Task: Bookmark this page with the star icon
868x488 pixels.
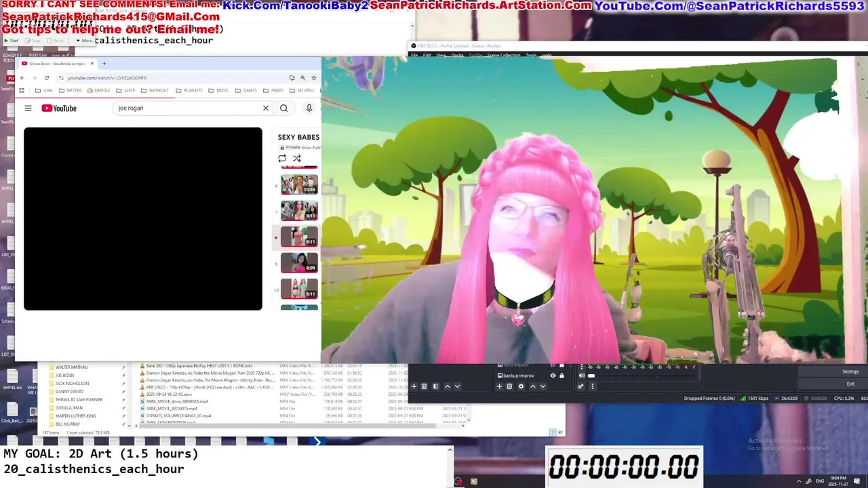Action: pyautogui.click(x=314, y=78)
